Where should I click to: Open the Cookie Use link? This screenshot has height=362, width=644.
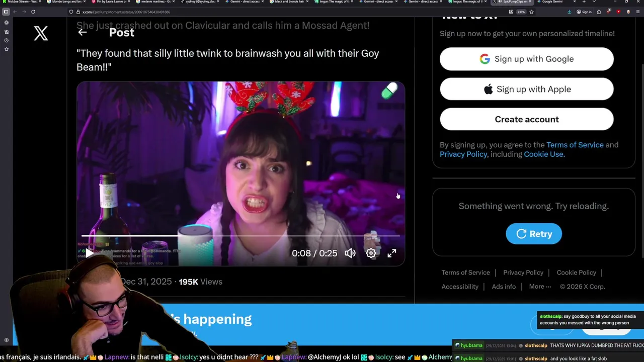click(544, 154)
